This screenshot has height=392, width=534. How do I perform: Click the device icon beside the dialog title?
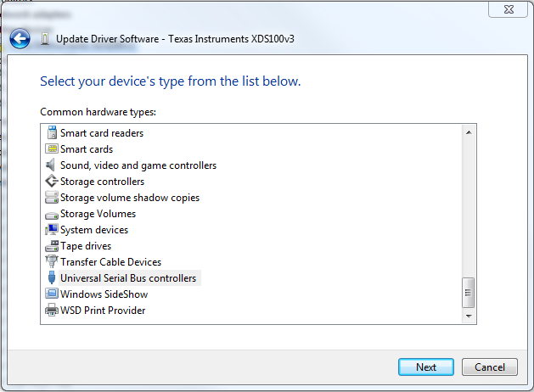45,39
